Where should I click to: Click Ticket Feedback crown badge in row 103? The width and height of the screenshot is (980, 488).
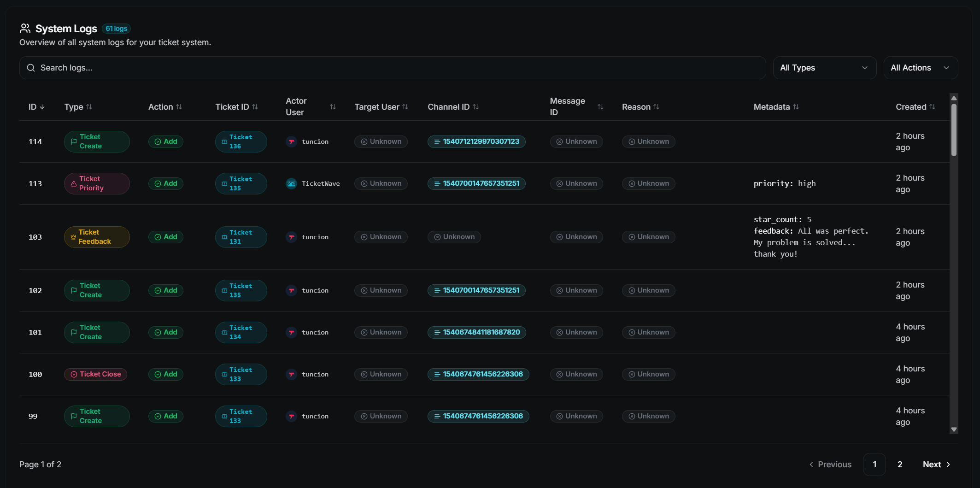pyautogui.click(x=97, y=237)
